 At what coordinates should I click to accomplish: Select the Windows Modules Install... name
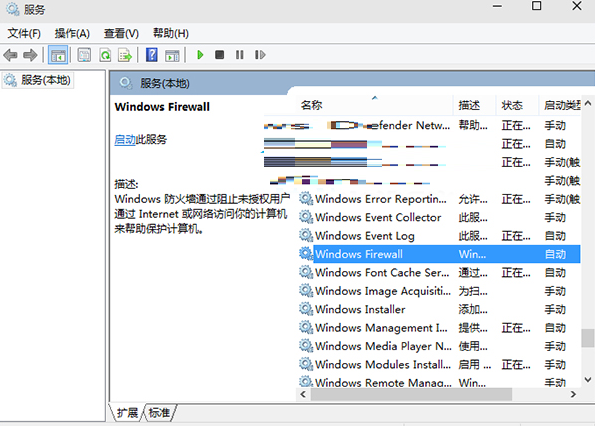(x=383, y=365)
